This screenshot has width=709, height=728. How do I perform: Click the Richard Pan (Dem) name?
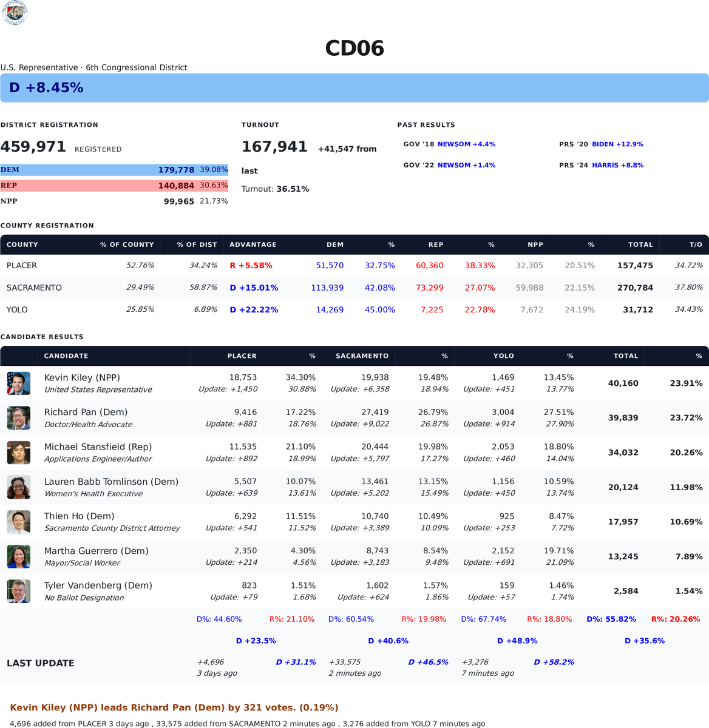coord(86,412)
